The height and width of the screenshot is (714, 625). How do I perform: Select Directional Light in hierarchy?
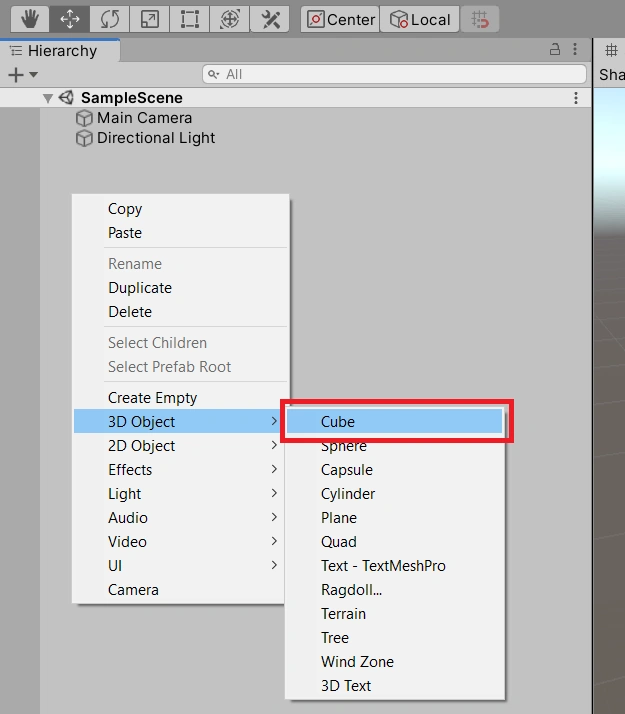(156, 138)
